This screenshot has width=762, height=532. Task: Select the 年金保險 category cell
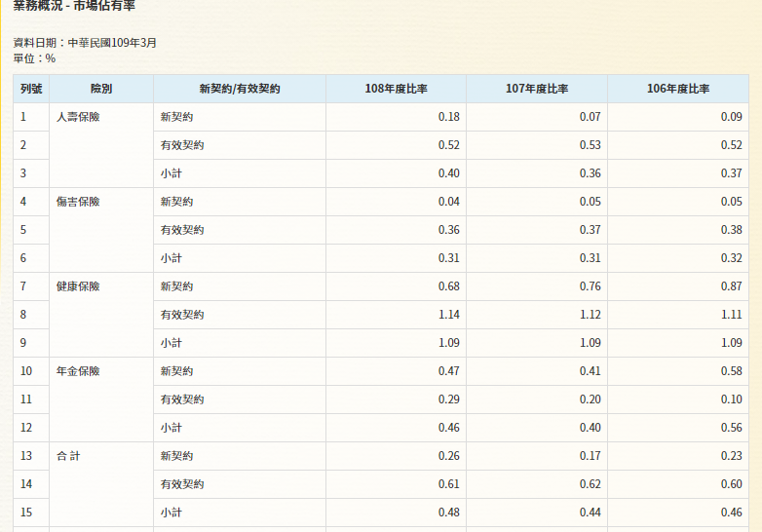pos(101,399)
